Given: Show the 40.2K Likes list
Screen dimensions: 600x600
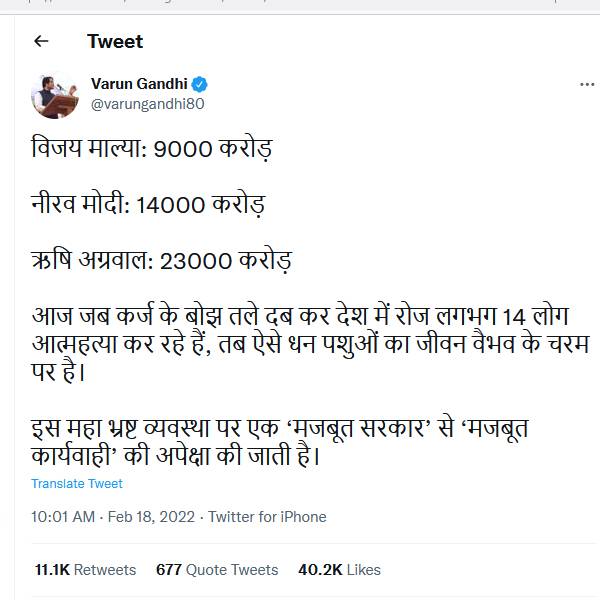Looking at the screenshot, I should [339, 569].
